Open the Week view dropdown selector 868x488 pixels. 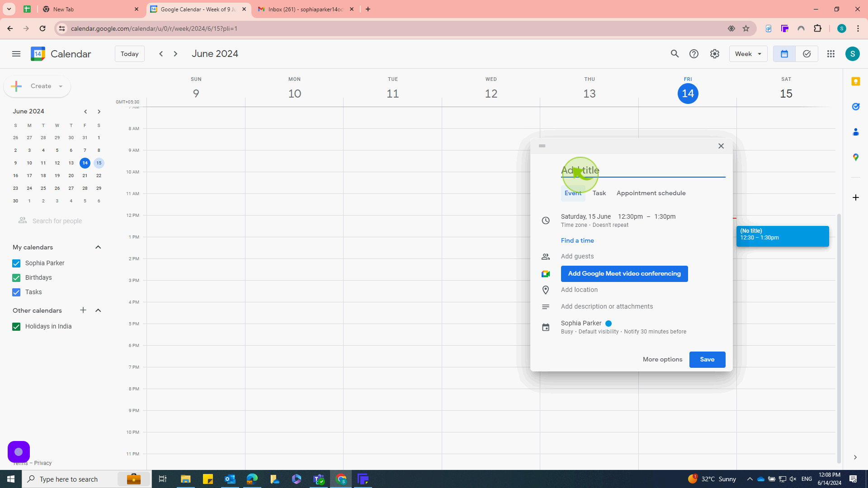749,54
